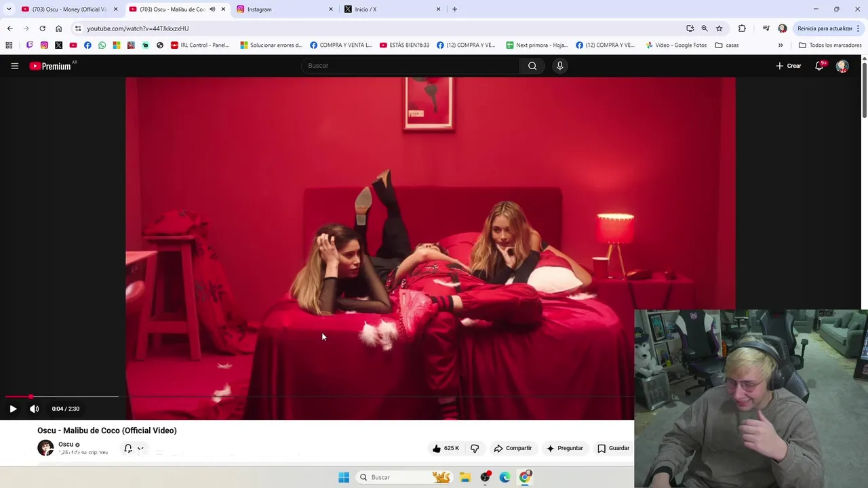
Task: Mute the video with the speaker icon
Action: (x=35, y=409)
